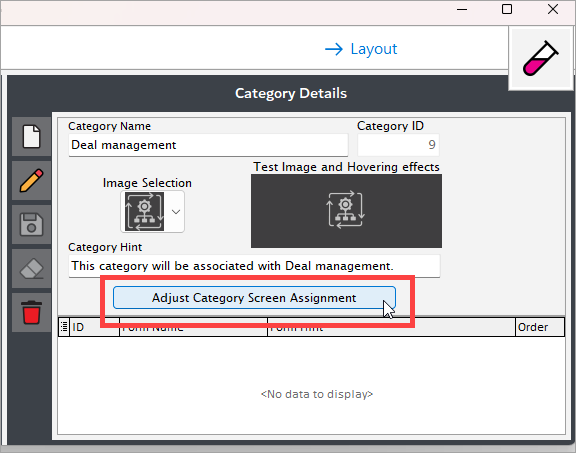Focus the Category ID field
This screenshot has width=576, height=453.
(398, 145)
